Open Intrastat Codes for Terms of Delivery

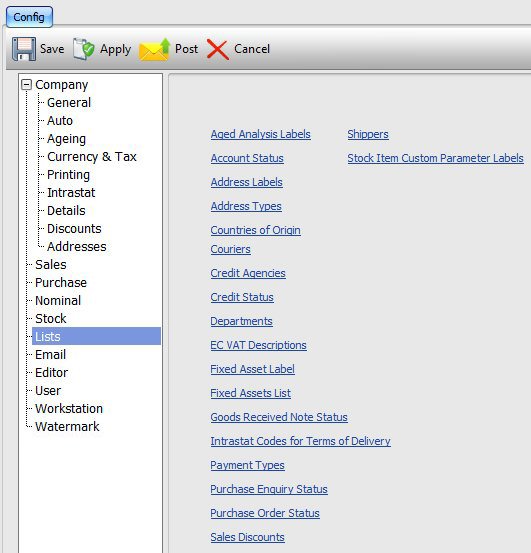coord(300,441)
